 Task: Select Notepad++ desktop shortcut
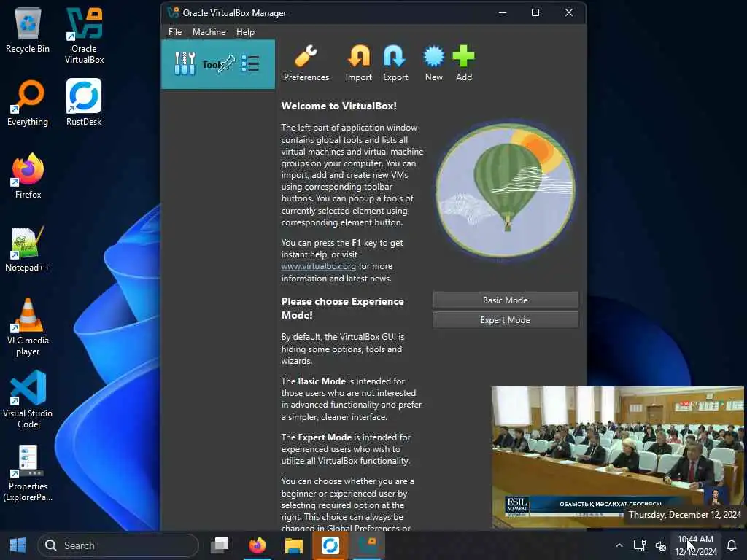[x=28, y=249]
